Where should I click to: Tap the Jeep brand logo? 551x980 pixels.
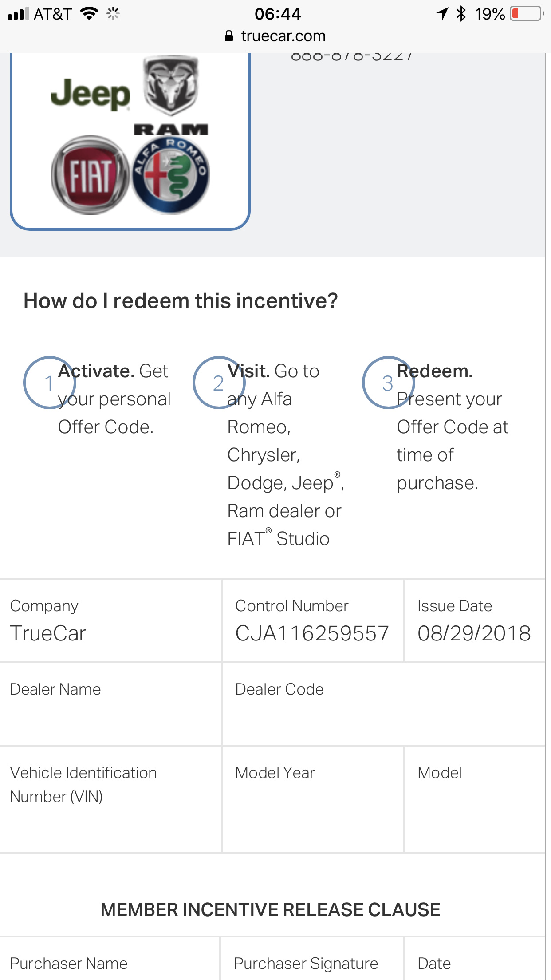point(91,94)
